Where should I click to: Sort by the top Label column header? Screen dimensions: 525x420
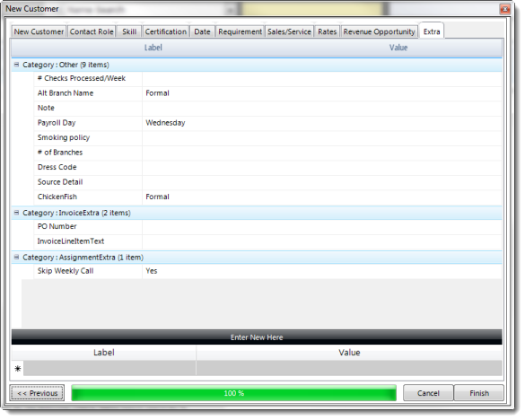[x=153, y=48]
